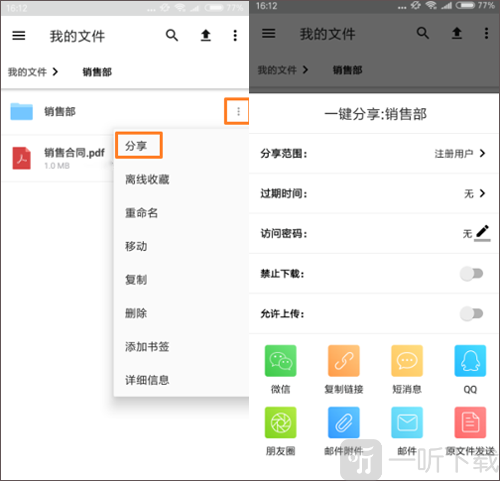This screenshot has height=481, width=500.
Task: Share as 邮件附件 paperclip icon
Action: (x=344, y=422)
